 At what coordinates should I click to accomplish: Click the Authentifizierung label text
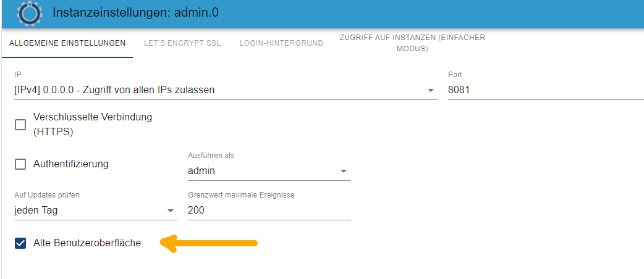(70, 164)
